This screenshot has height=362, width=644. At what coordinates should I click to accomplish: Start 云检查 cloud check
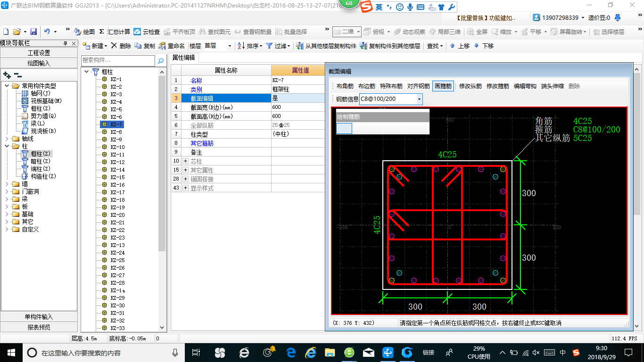147,32
